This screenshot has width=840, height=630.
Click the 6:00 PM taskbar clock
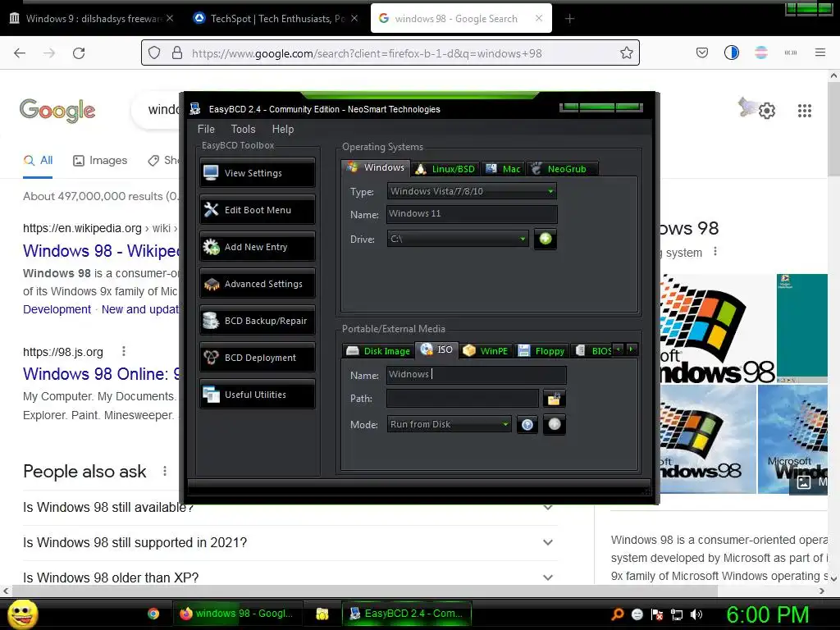tap(767, 615)
